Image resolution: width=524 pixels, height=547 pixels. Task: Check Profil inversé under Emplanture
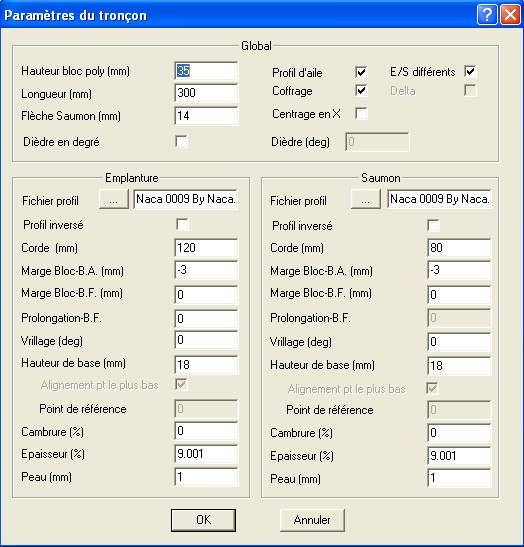tap(182, 225)
